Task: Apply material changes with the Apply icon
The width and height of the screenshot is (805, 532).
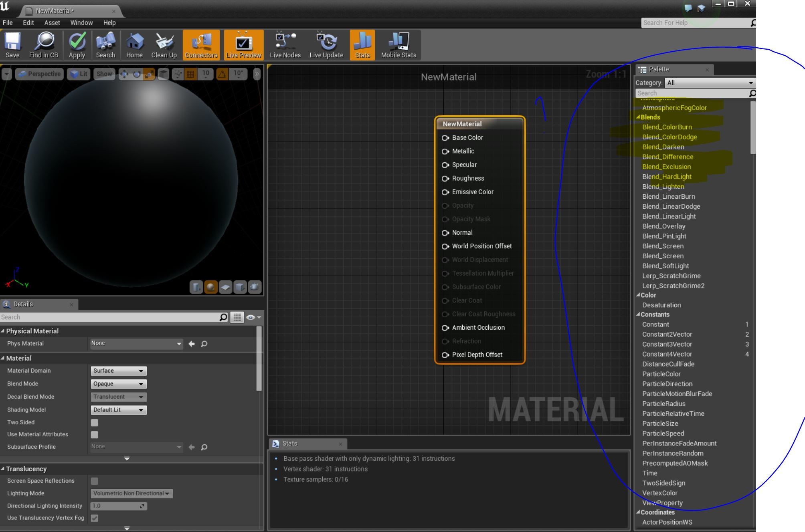Action: pos(77,45)
